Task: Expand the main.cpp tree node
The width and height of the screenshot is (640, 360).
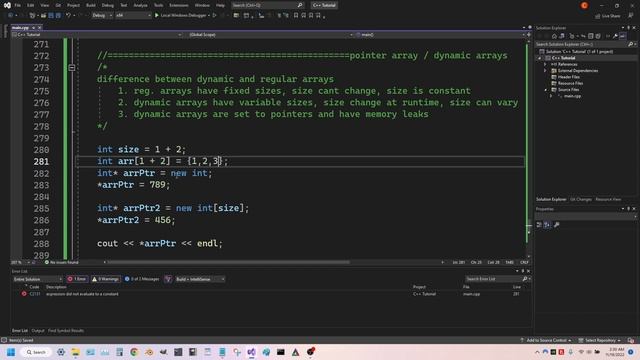Action: point(551,96)
